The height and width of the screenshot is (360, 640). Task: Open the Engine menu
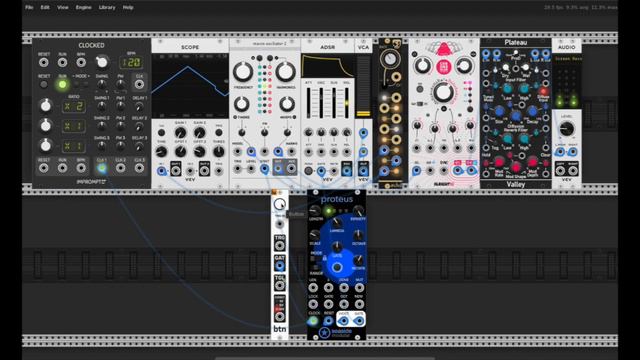84,7
